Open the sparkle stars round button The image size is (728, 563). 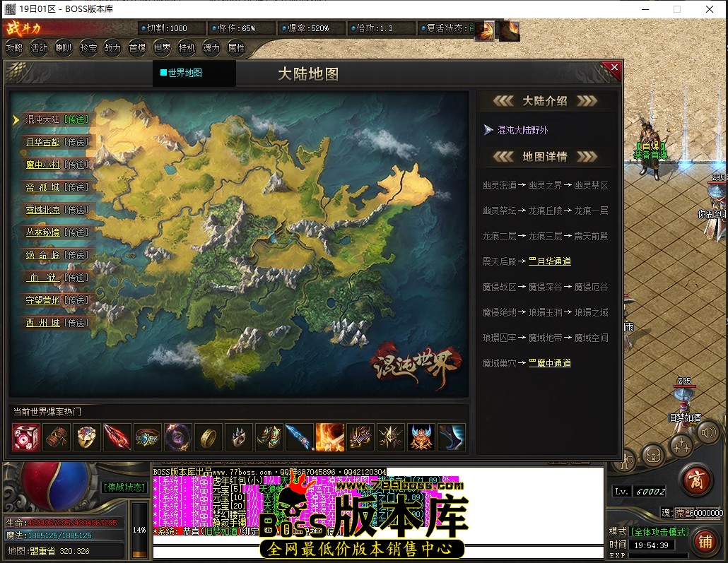point(681,446)
